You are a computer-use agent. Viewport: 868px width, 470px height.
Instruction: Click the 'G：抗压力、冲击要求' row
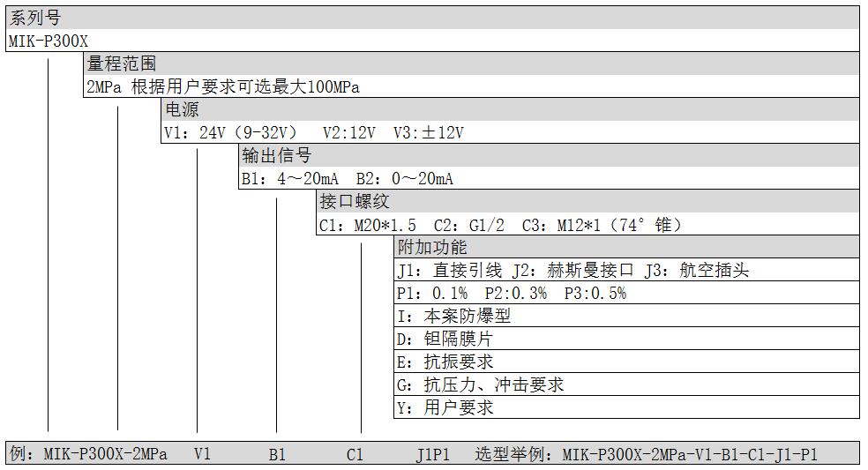point(626,384)
